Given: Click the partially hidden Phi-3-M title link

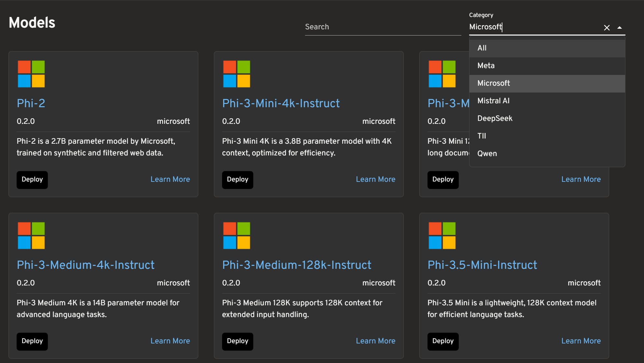Looking at the screenshot, I should [x=448, y=103].
